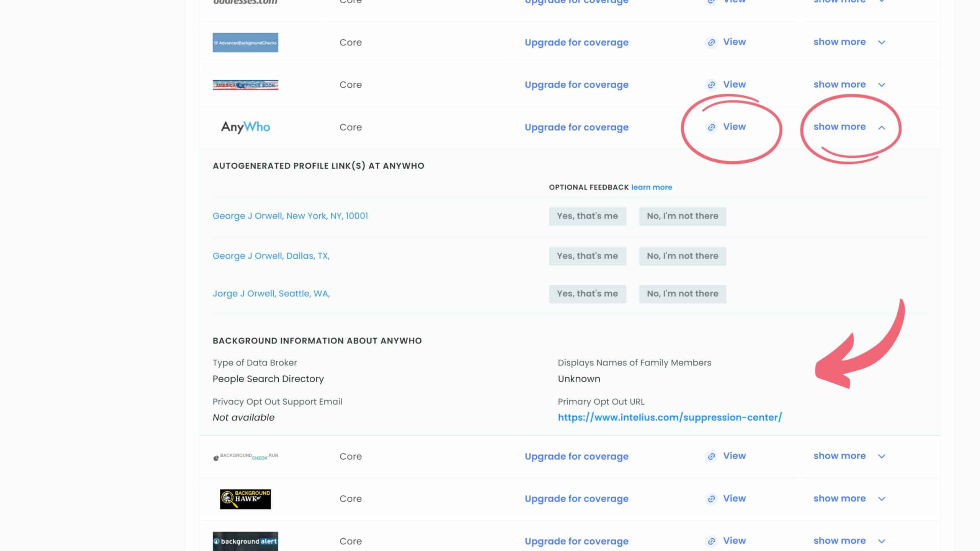Click Core tier in AdvancedBackgroundChecks row
980x551 pixels.
(x=351, y=42)
